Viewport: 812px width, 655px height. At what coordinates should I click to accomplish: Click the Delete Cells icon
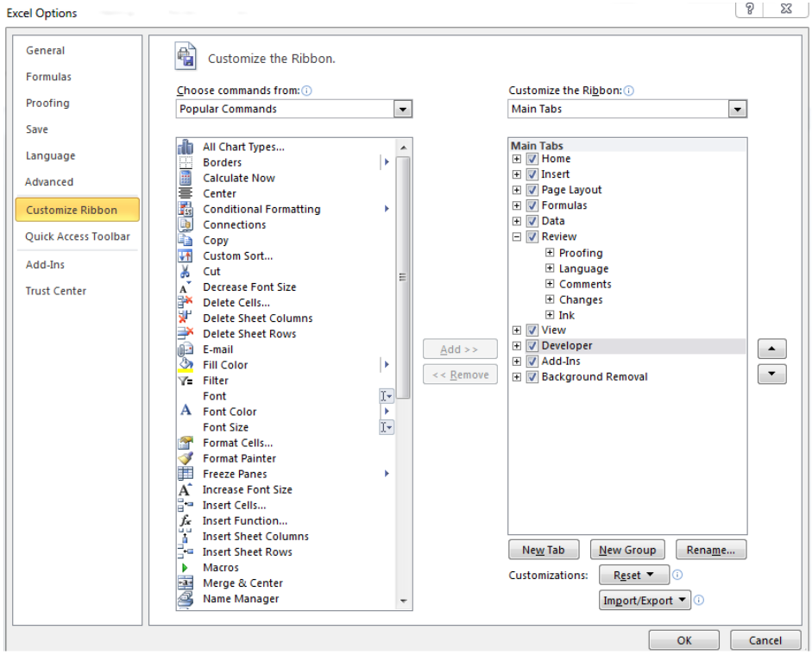click(x=186, y=302)
